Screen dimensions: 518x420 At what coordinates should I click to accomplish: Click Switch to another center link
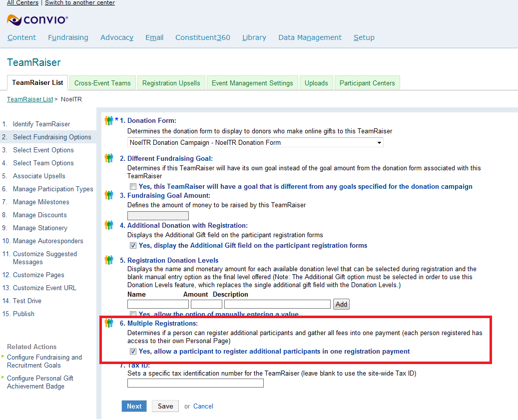coord(80,2)
